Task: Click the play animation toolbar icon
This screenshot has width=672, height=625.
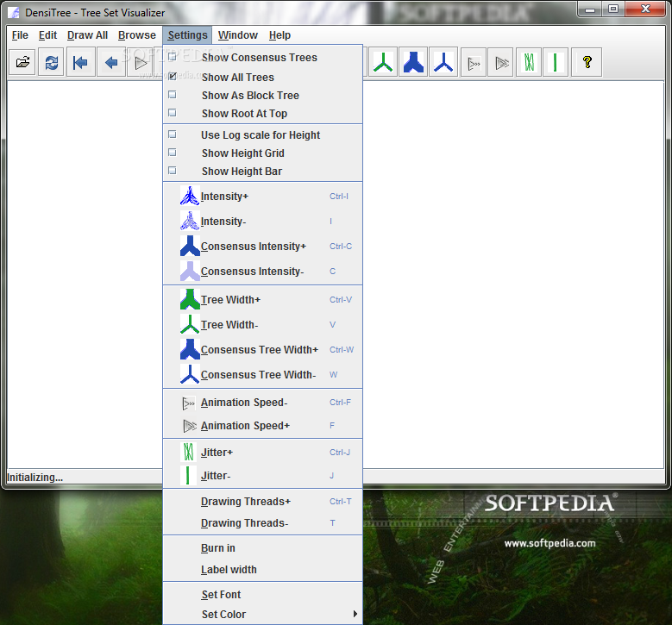Action: click(x=141, y=63)
